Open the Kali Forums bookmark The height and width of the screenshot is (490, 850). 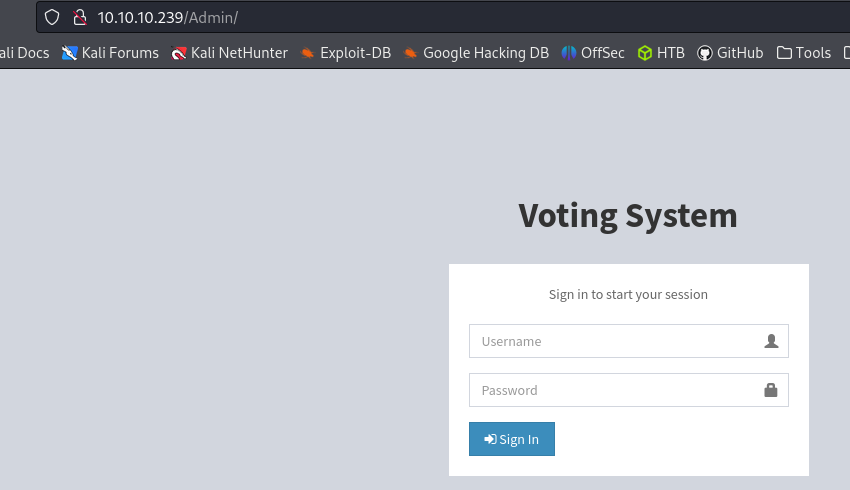(110, 53)
